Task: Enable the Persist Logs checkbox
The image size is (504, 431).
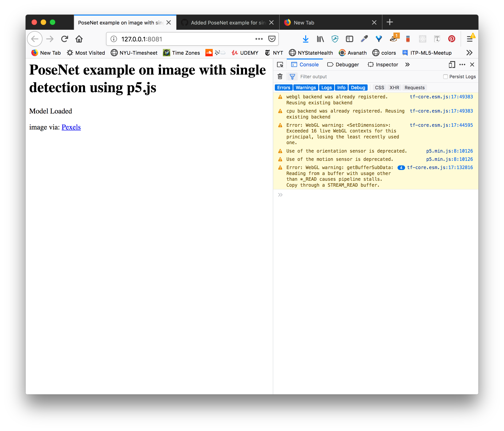Action: pyautogui.click(x=445, y=76)
